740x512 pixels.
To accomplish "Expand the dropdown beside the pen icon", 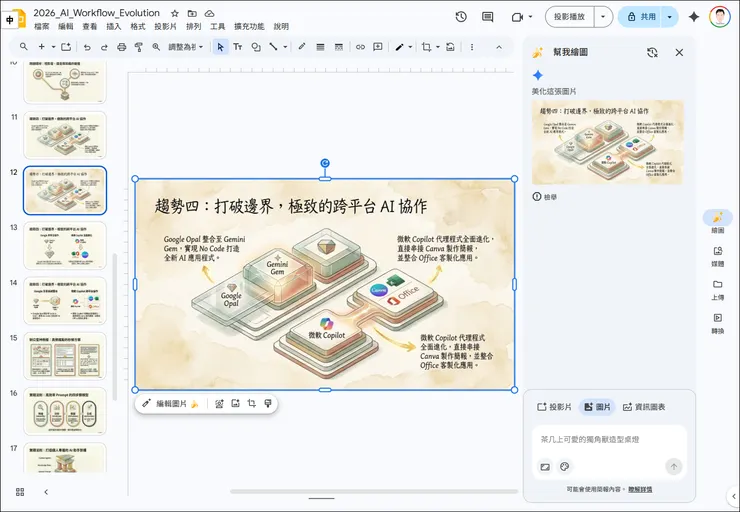I will tap(410, 47).
